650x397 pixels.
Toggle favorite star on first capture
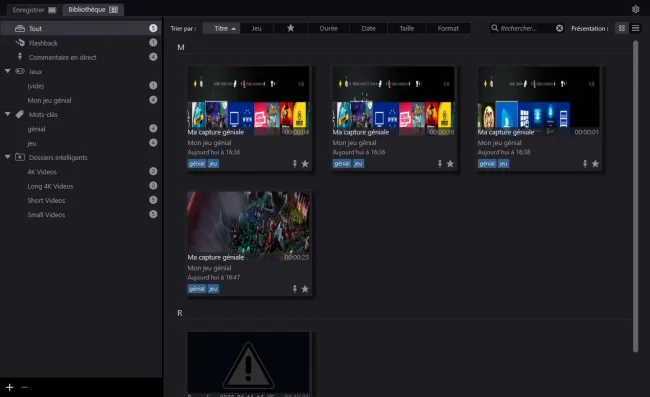[305, 164]
